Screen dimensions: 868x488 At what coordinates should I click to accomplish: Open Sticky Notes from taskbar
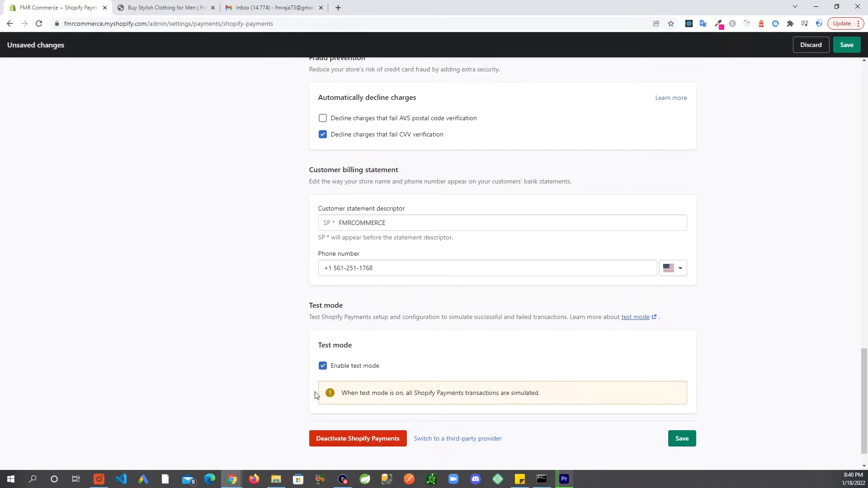(520, 479)
